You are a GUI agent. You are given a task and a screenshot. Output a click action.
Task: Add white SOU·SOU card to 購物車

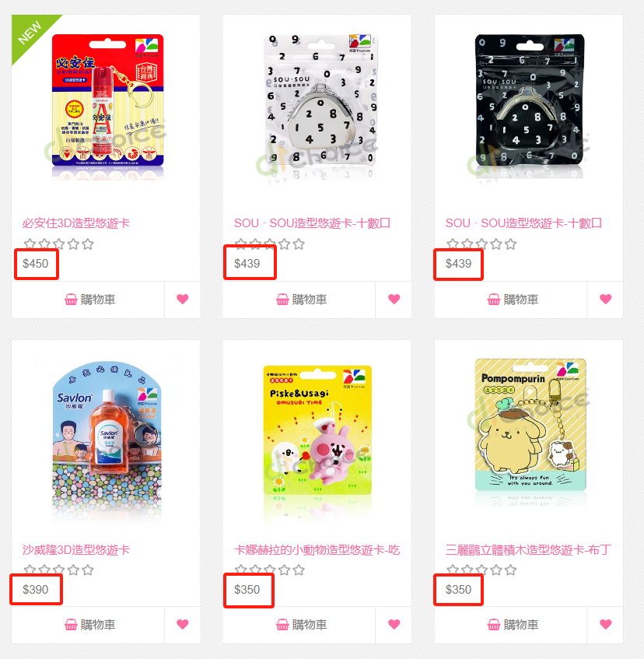[x=299, y=300]
